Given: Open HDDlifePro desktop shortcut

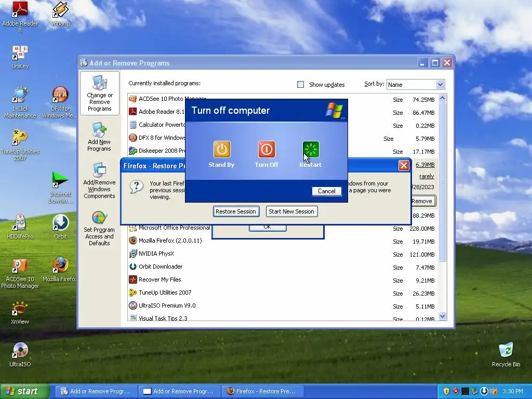Looking at the screenshot, I should tap(20, 227).
